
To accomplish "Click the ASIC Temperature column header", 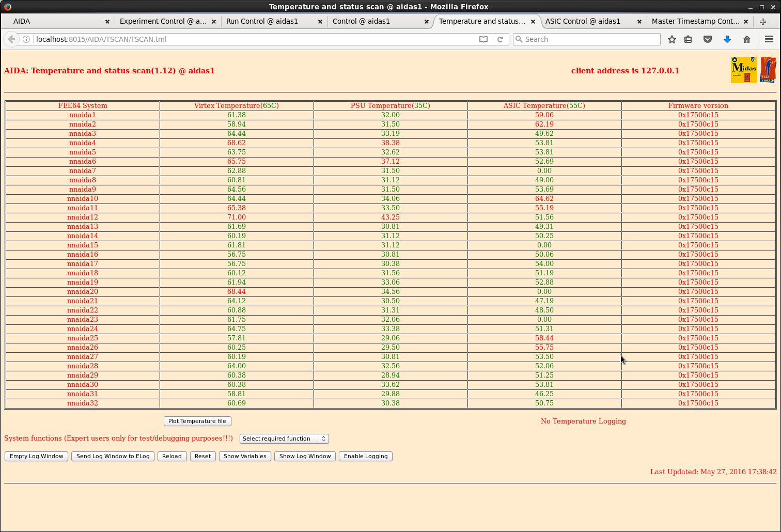I will point(544,106).
